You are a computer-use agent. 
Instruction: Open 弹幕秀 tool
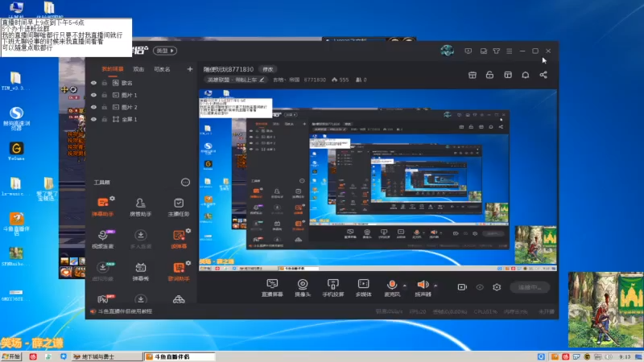click(x=140, y=271)
